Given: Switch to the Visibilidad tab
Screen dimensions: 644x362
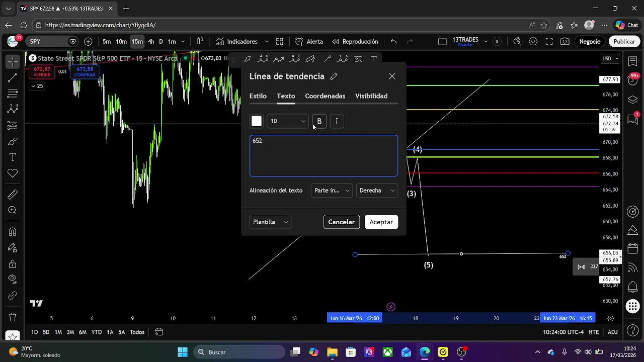Looking at the screenshot, I should click(371, 96).
